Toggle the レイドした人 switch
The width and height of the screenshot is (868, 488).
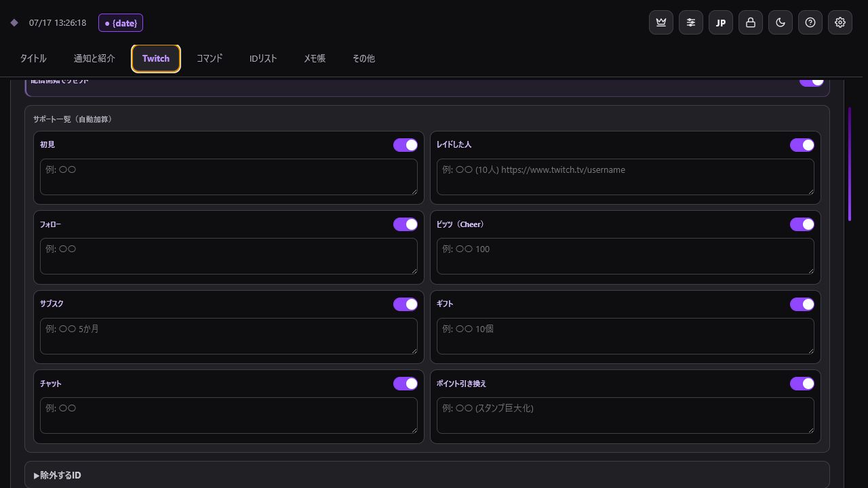(x=802, y=145)
